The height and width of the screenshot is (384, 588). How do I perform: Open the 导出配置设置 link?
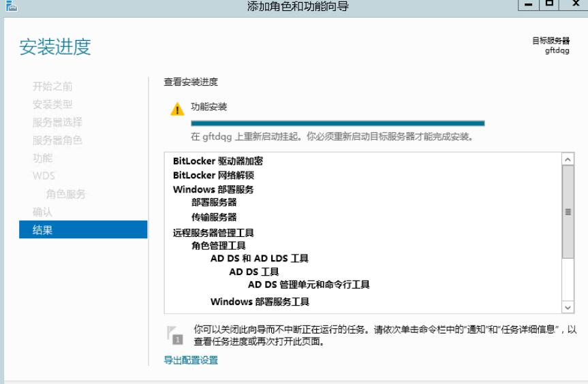(x=191, y=360)
